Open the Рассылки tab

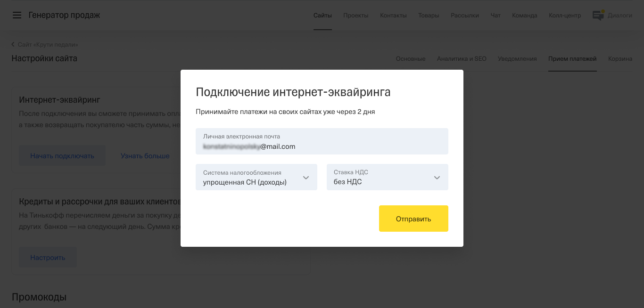[465, 15]
